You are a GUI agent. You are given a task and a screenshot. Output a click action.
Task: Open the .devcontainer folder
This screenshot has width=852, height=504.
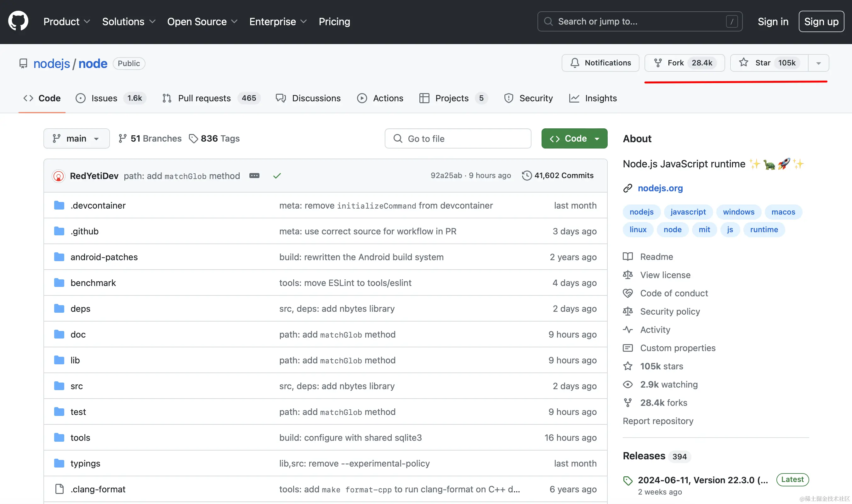[x=98, y=205]
